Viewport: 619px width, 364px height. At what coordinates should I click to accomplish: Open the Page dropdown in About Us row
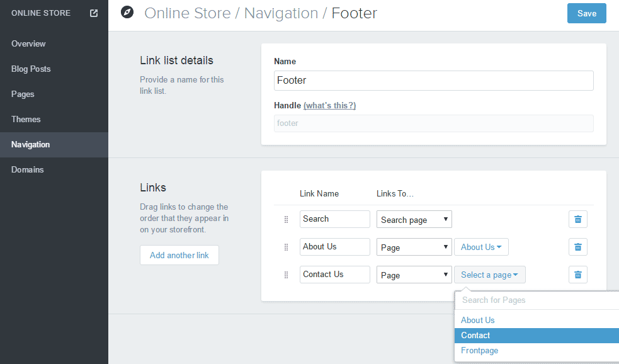(414, 247)
